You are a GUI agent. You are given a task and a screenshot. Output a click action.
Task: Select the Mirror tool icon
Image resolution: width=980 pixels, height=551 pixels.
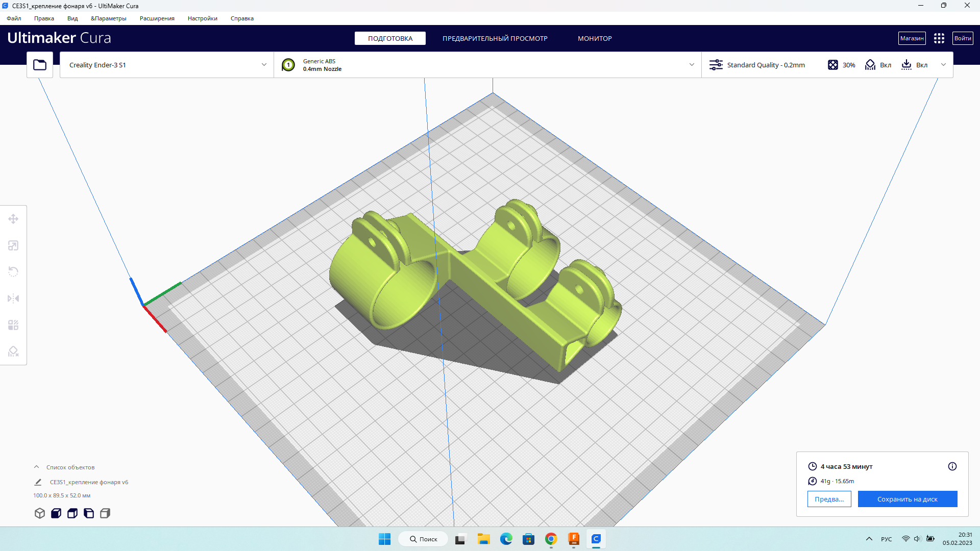pyautogui.click(x=13, y=298)
